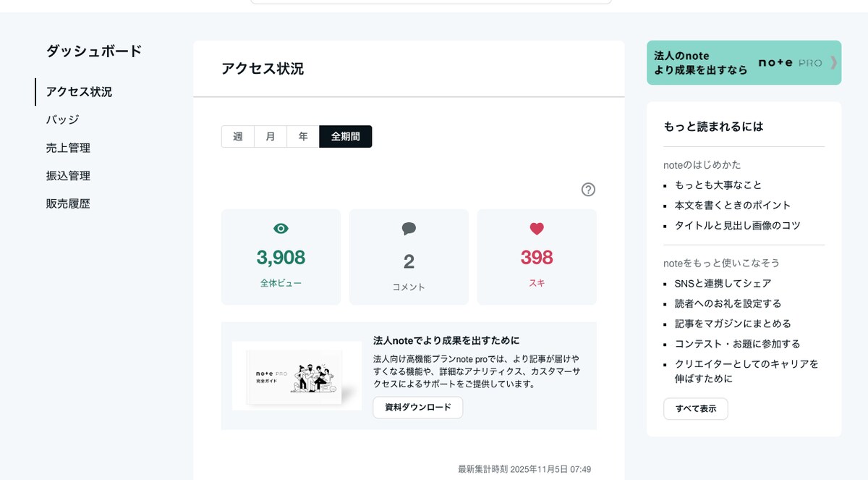Viewport: 868px width, 480px height.
Task: Open 売上管理 in the sidebar
Action: 68,148
